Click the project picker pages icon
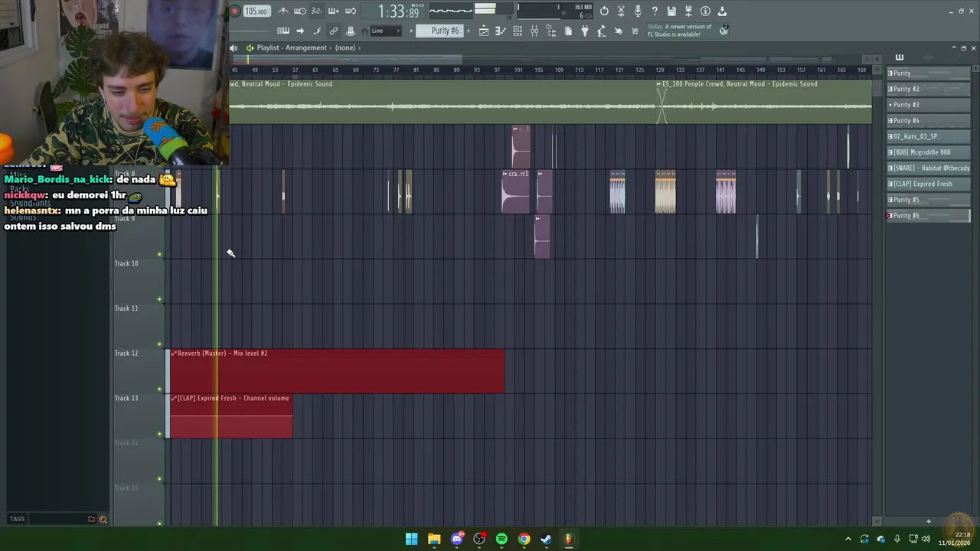980x551 pixels. tap(568, 31)
